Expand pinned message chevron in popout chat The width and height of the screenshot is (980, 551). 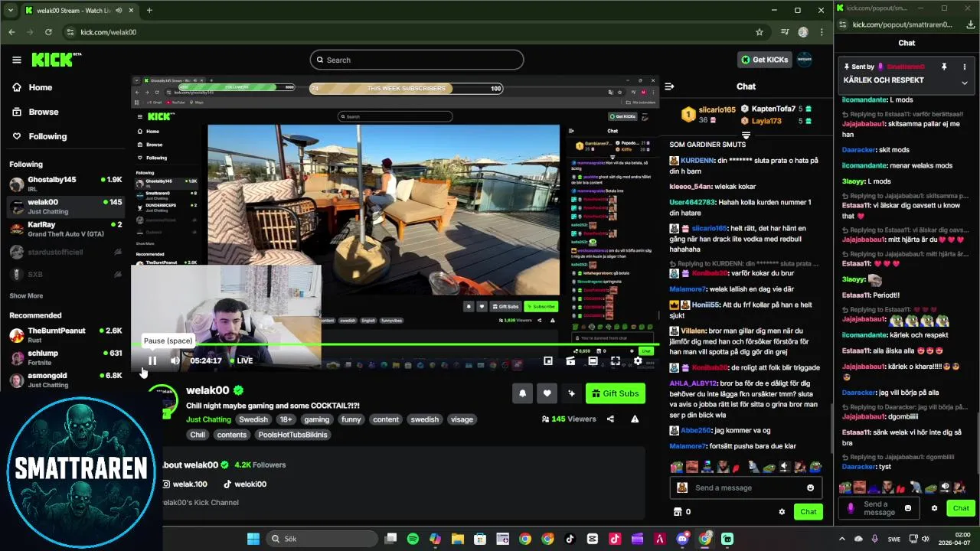[x=965, y=83]
